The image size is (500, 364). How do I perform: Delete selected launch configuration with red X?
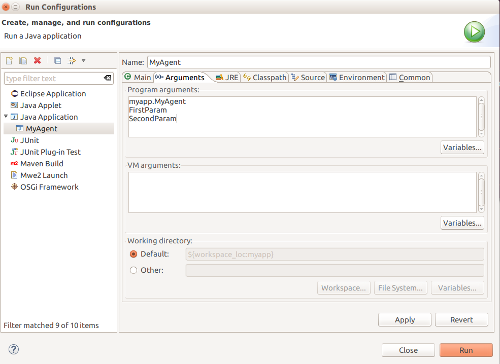click(x=37, y=60)
